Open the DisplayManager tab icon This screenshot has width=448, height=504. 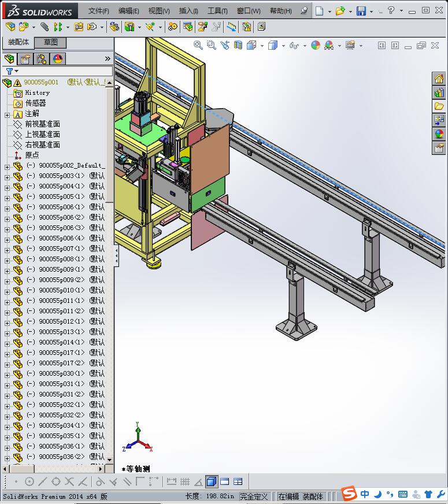tap(58, 59)
